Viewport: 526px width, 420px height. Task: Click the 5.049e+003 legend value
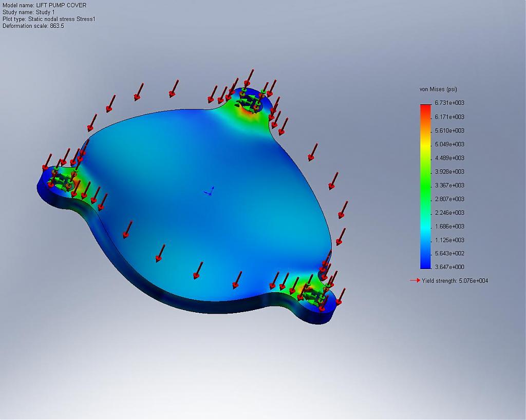point(449,144)
